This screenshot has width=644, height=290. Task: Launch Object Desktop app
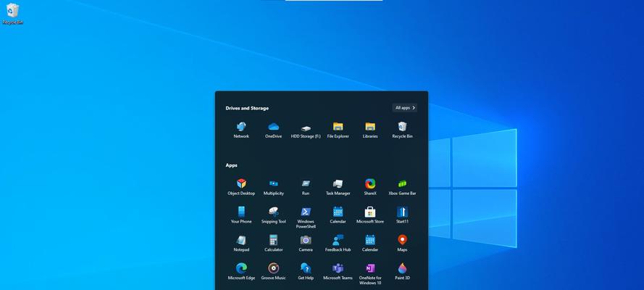[241, 187]
